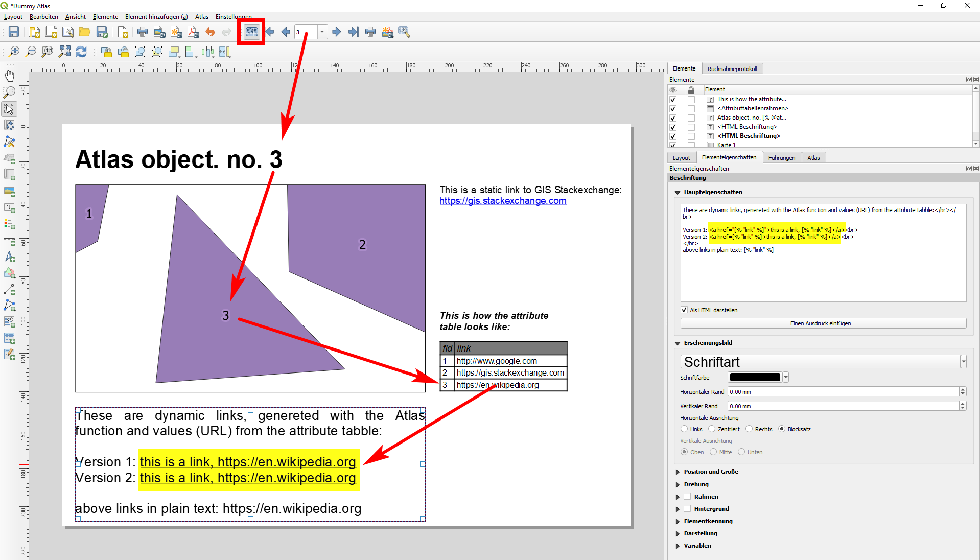Screen dimensions: 980x560
Task: Select the Add scale bar tool
Action: pos(9,241)
